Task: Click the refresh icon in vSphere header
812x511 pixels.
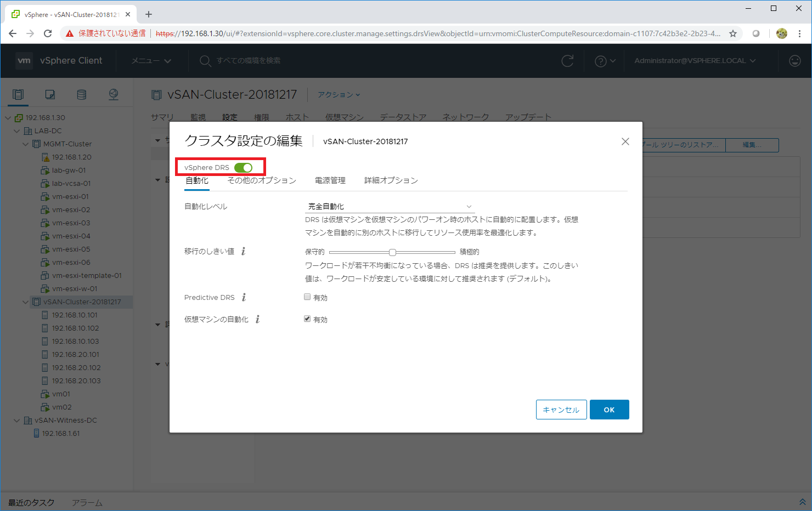Action: (567, 61)
